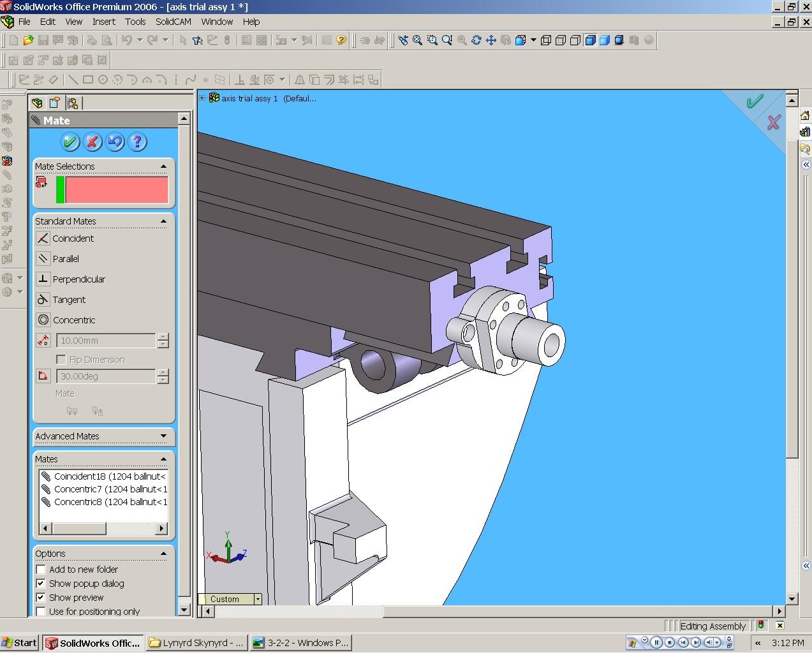Choose the Tangent mate icon
The width and height of the screenshot is (812, 655).
point(43,300)
